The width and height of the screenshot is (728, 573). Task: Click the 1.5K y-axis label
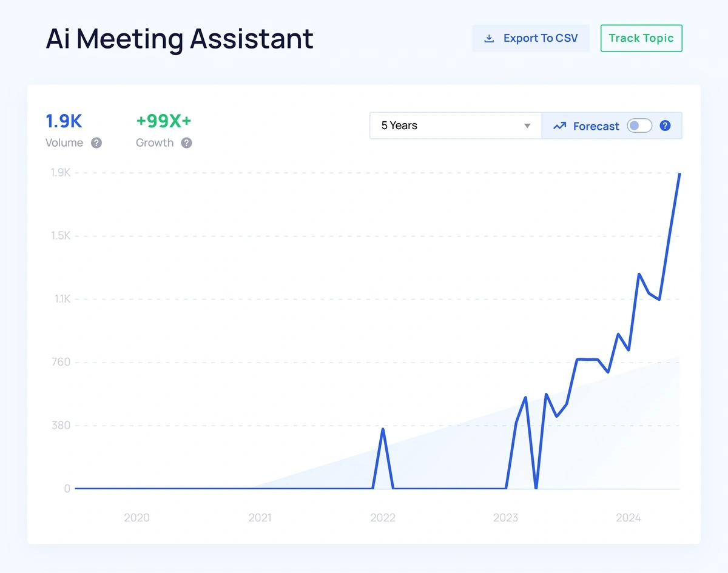pos(61,236)
